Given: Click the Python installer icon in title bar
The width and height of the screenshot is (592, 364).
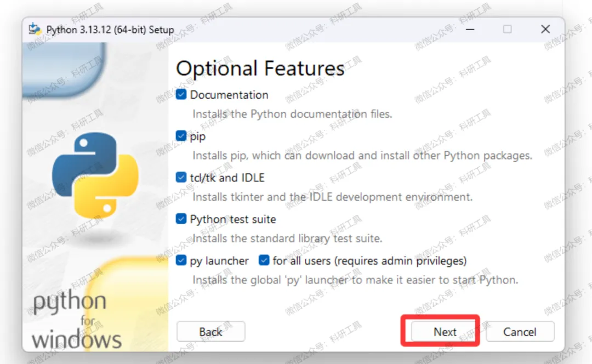Looking at the screenshot, I should pos(35,29).
